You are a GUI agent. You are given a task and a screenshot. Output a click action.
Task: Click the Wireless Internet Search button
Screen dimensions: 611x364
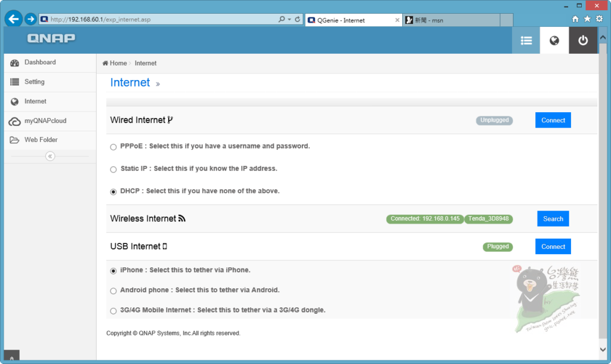point(553,218)
